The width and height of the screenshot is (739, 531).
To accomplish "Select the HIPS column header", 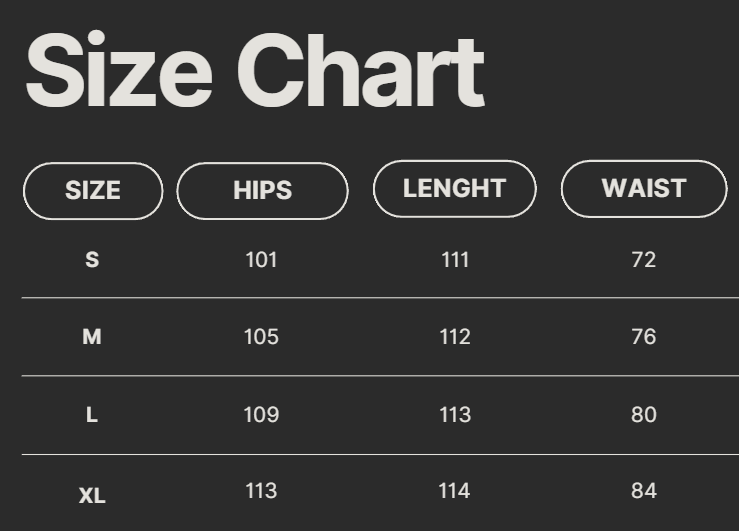I will (x=262, y=191).
